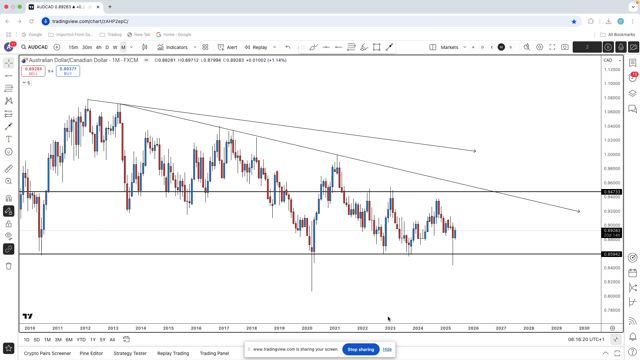
Task: Open the CAD currency dropdown on price axis
Action: tap(613, 60)
